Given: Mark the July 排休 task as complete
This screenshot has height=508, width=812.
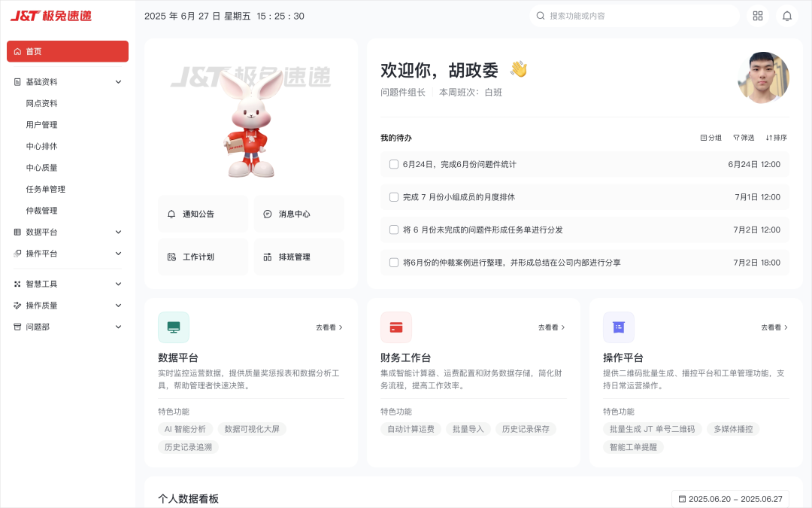Looking at the screenshot, I should 394,196.
